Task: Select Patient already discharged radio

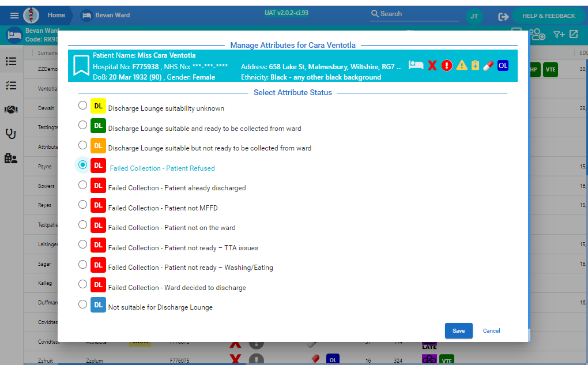Action: (x=82, y=185)
